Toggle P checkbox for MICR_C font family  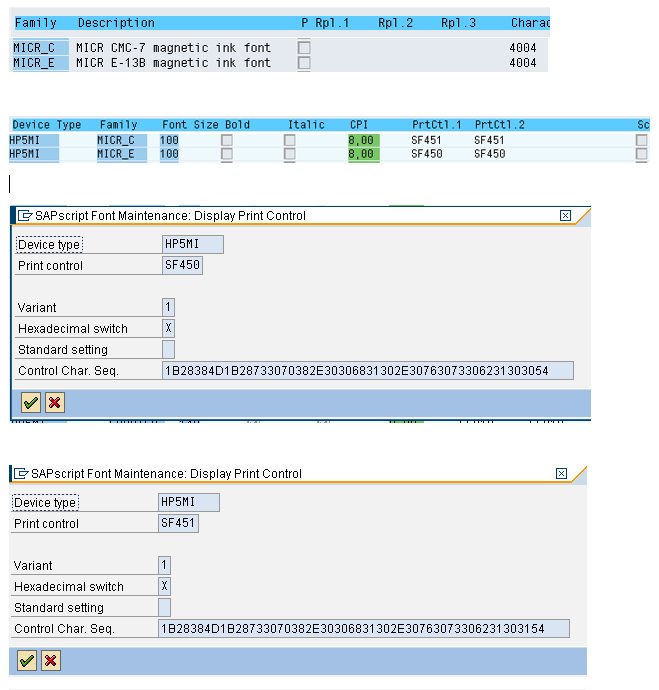(304, 48)
